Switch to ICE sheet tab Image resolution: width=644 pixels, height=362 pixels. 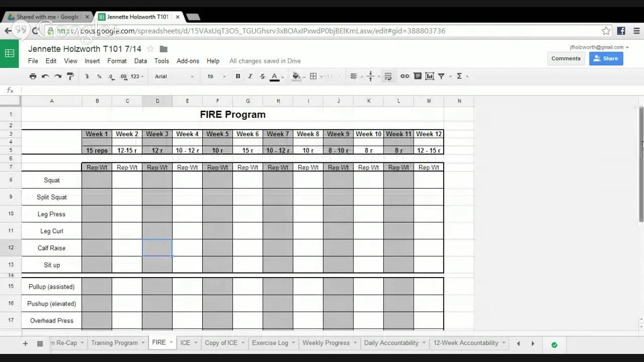(x=185, y=343)
